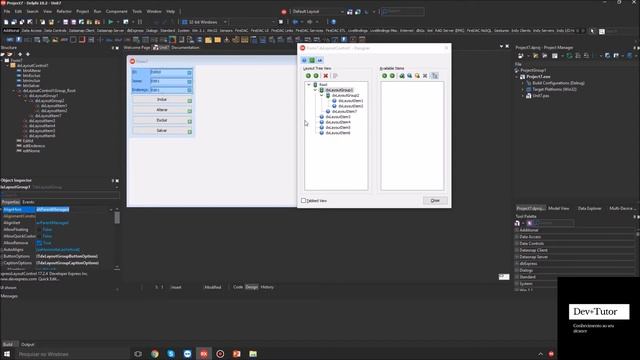Screen dimensions: 640x360
Task: Click the Close button in Designer dialog
Action: pyautogui.click(x=435, y=201)
